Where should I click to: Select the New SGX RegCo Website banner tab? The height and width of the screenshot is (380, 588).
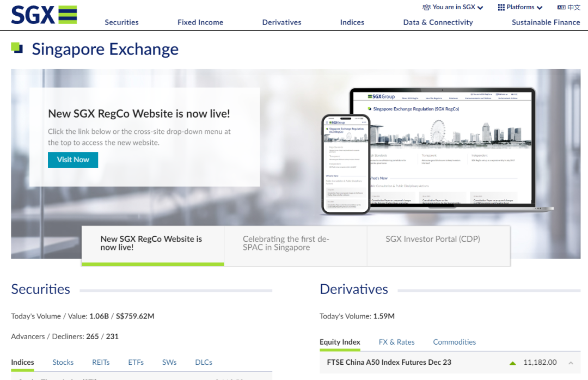click(153, 246)
